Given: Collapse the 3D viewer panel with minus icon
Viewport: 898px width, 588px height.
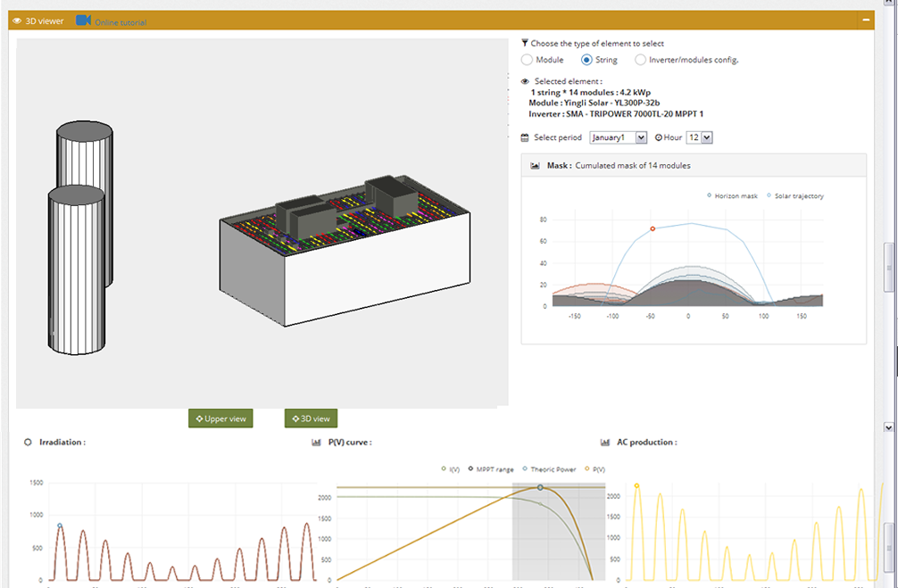Looking at the screenshot, I should (x=865, y=20).
